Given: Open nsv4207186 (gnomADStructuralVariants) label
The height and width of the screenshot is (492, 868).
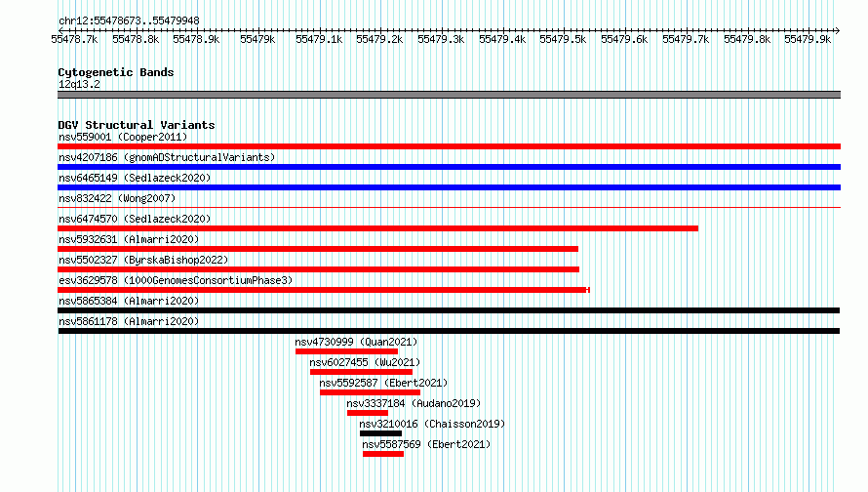Looking at the screenshot, I should 167,157.
